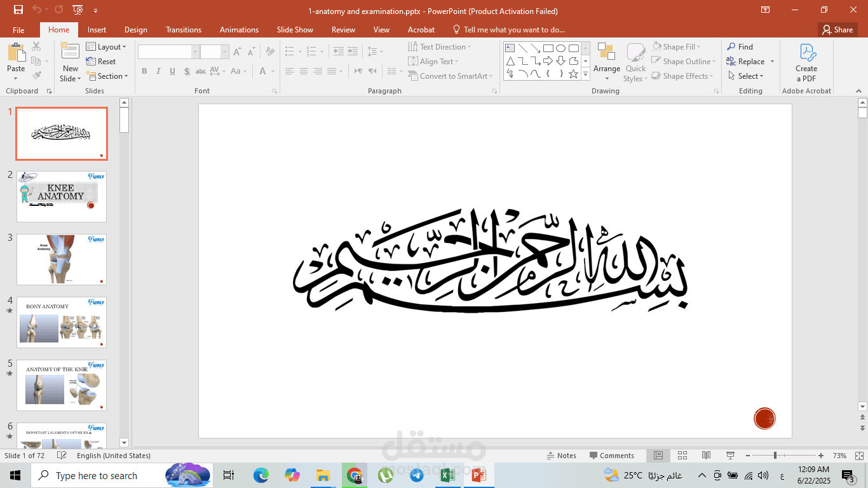Click the Find button

pos(740,47)
